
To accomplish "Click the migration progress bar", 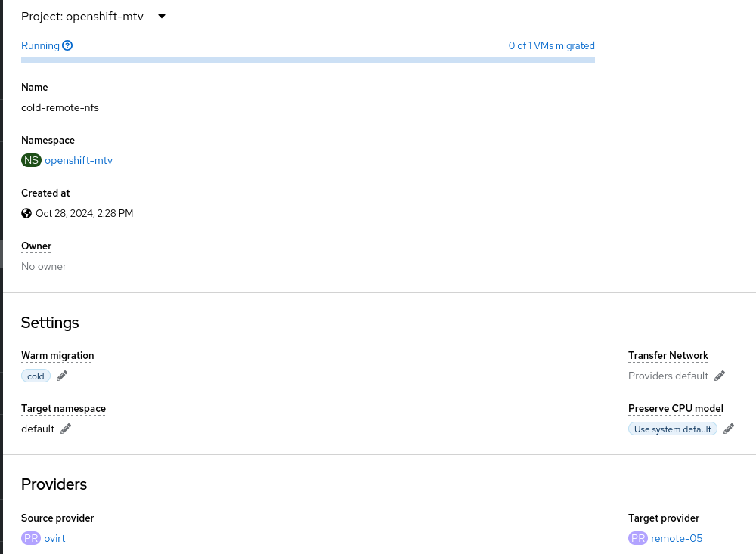I will 308,59.
